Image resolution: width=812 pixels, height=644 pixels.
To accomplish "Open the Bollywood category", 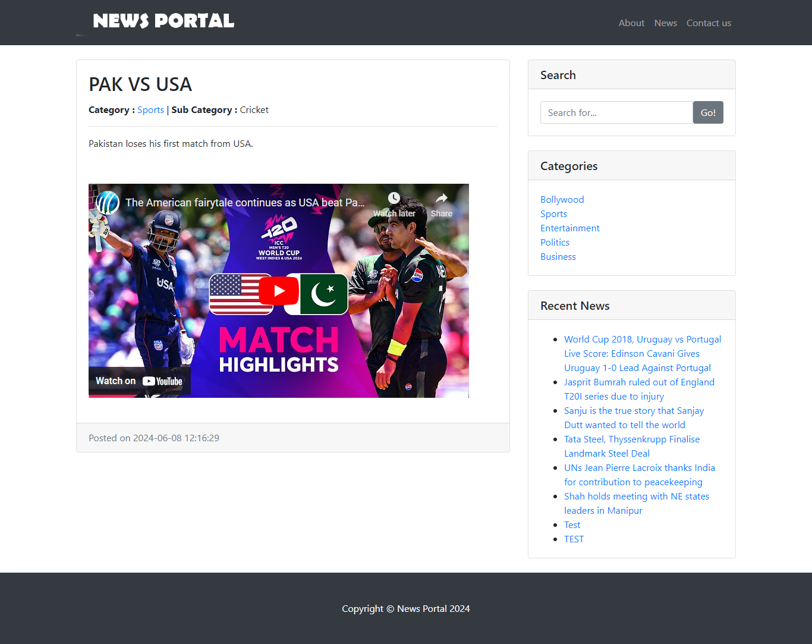I will click(x=562, y=200).
